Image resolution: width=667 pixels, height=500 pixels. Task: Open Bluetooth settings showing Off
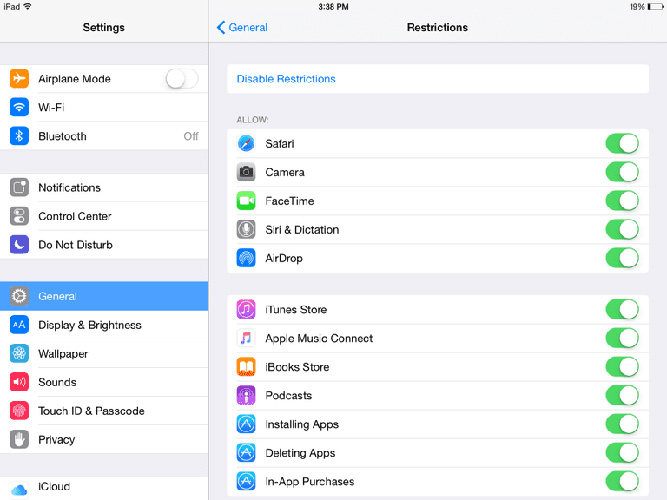pos(104,136)
